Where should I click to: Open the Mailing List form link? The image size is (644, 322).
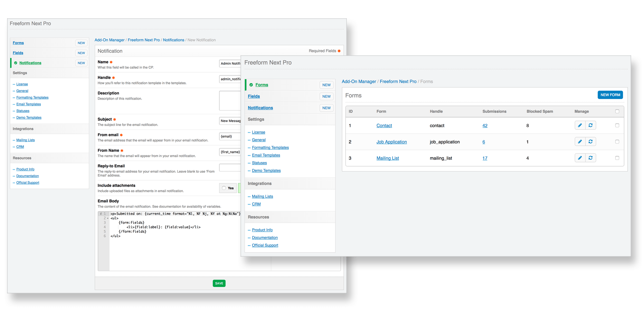coord(388,158)
